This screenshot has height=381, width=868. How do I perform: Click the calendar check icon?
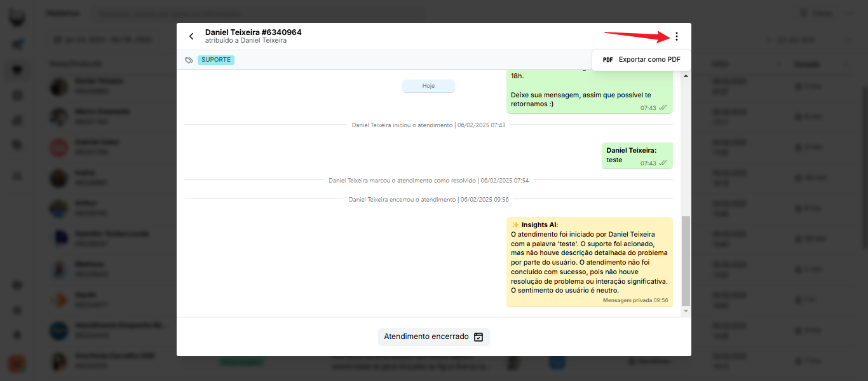[478, 337]
